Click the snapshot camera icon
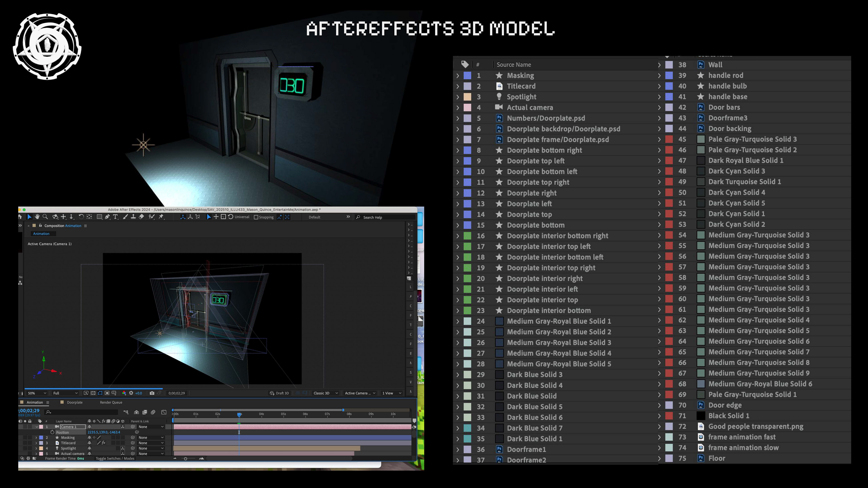 coord(152,393)
